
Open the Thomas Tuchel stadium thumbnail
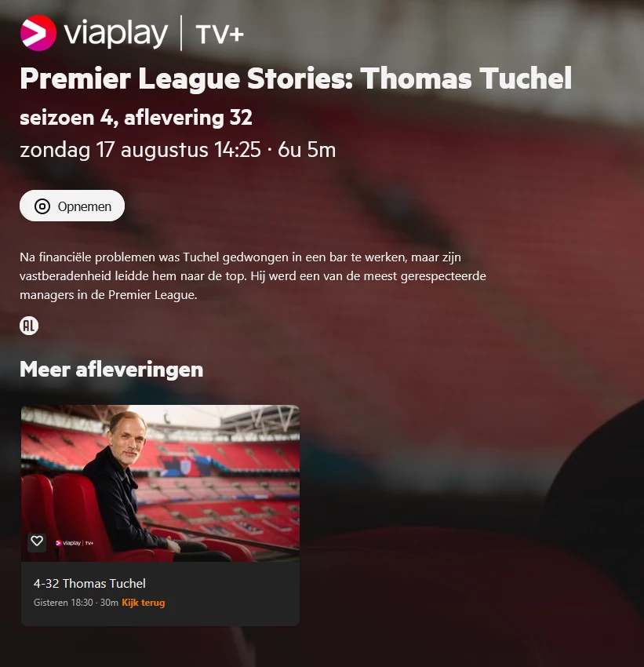[160, 483]
